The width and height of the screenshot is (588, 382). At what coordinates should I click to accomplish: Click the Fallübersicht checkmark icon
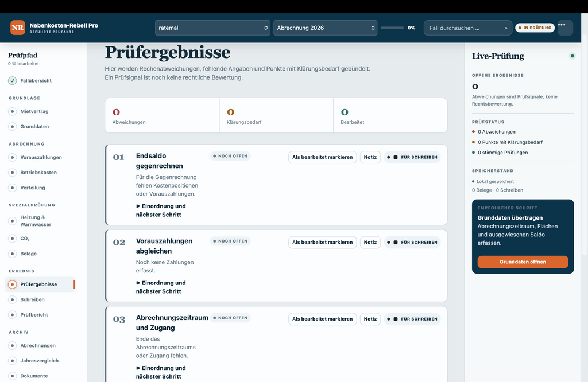(x=13, y=80)
